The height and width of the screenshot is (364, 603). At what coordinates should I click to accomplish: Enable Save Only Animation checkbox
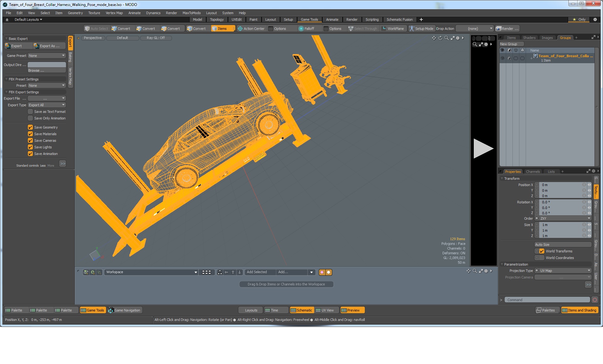coord(30,118)
